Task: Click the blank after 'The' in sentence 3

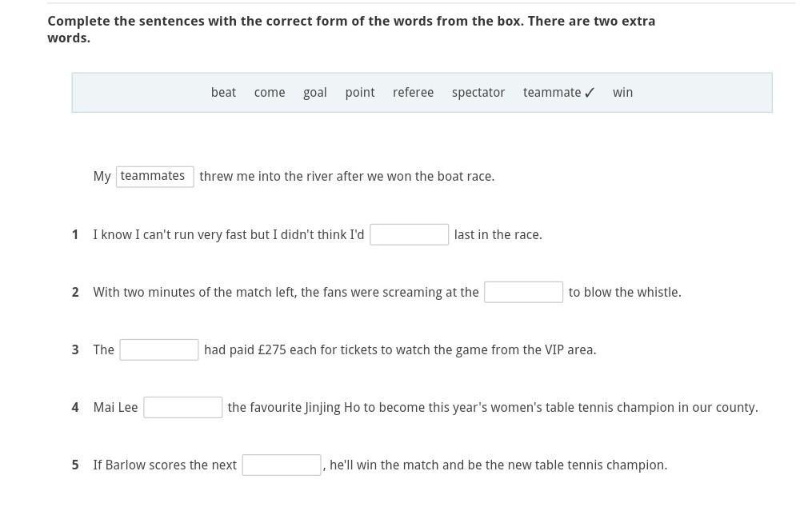Action: (159, 349)
